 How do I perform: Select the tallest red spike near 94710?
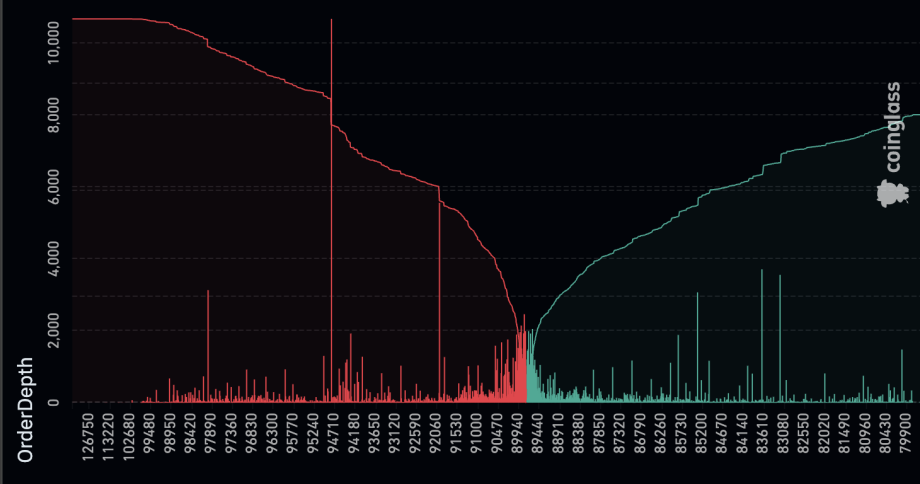(x=331, y=200)
